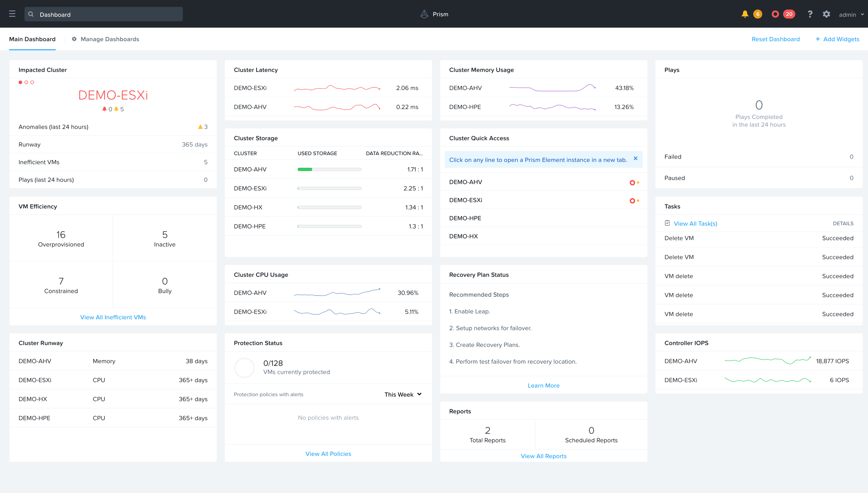Open the notifications bell icon

pyautogui.click(x=745, y=14)
